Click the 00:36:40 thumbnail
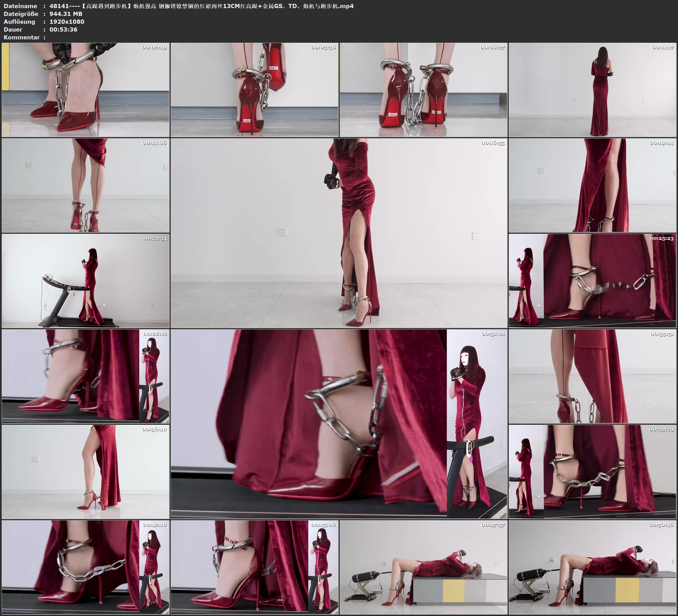Viewport: 678px width, 616px height. [85, 472]
